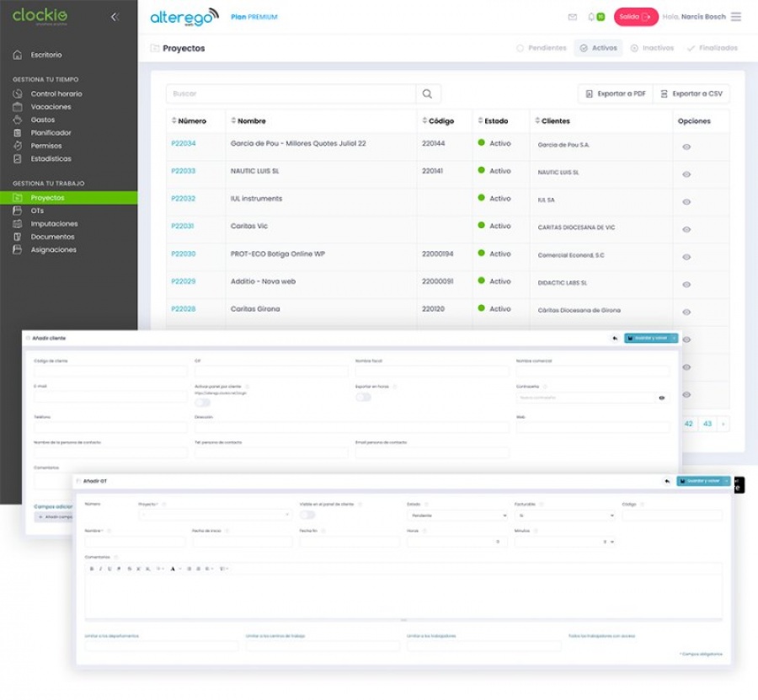Image resolution: width=758 pixels, height=700 pixels.
Task: Toggle Exportar en horas switch
Action: click(x=363, y=397)
